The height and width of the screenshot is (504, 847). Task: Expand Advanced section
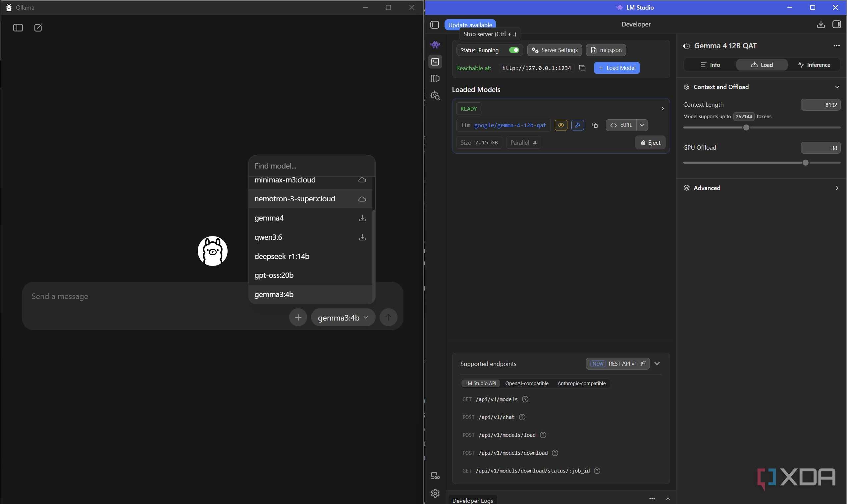click(837, 188)
